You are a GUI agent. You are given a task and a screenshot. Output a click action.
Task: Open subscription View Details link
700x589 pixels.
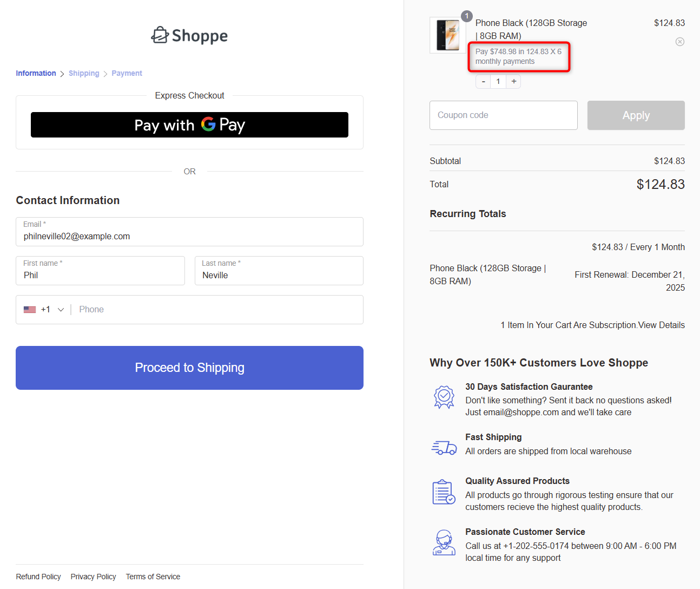[x=661, y=325]
